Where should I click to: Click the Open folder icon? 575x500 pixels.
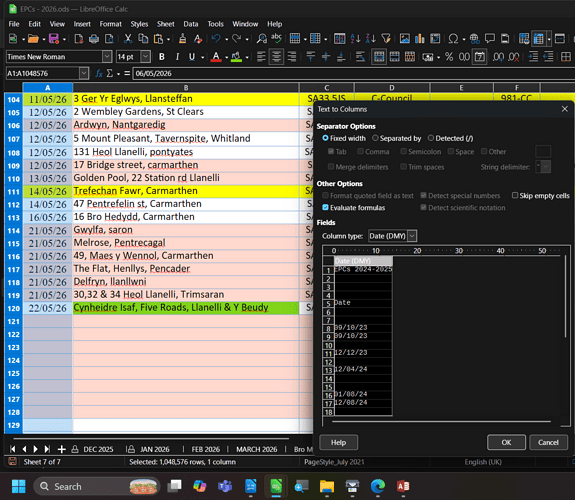[33, 39]
